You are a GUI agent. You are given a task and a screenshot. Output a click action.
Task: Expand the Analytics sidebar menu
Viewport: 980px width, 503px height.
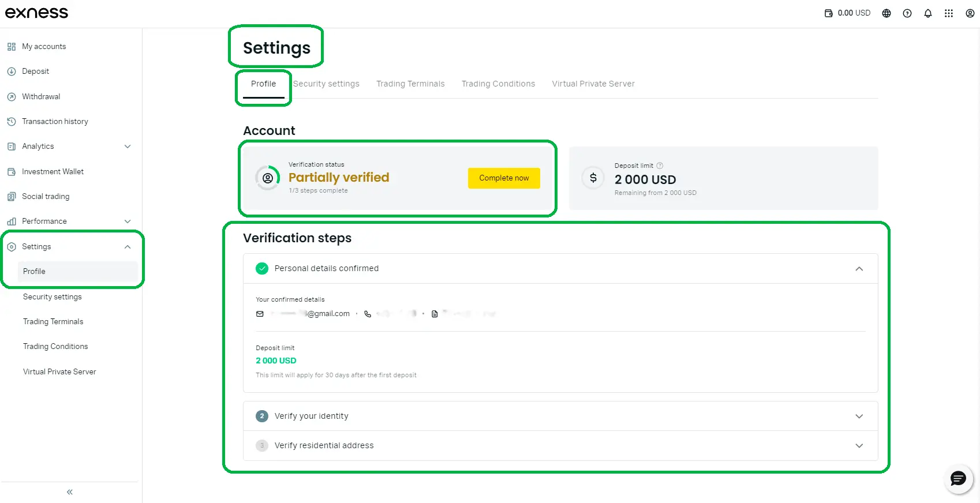click(128, 147)
